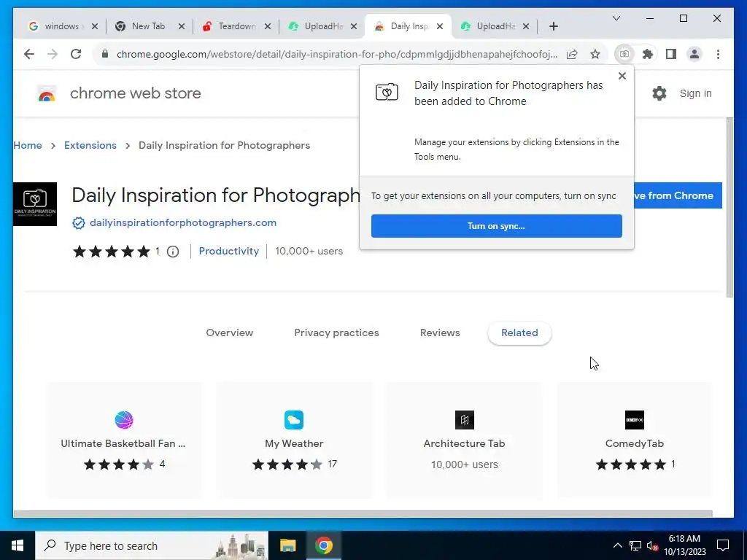Close the New Tab tab
Image resolution: width=747 pixels, height=560 pixels.
[x=182, y=26]
